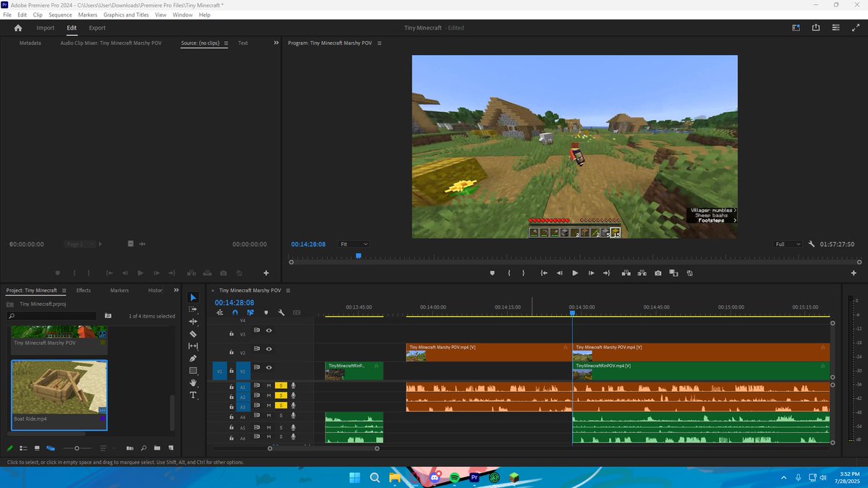Viewport: 868px width, 488px height.
Task: Open Windows Start menu
Action: 355,478
